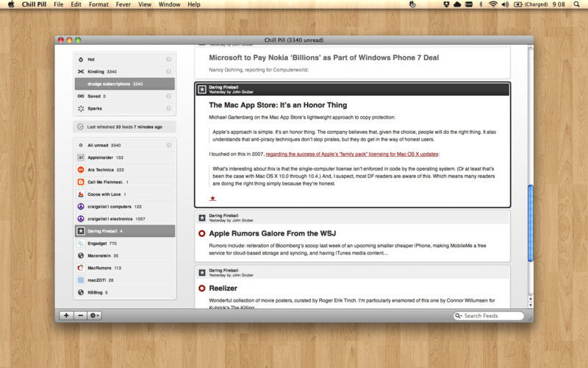Click the plus add feed button
This screenshot has height=368, width=588.
point(66,316)
